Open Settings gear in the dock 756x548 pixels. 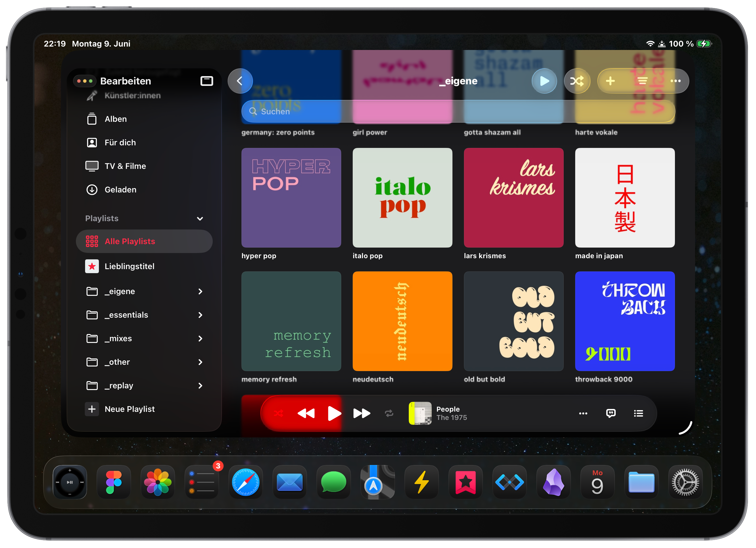686,483
